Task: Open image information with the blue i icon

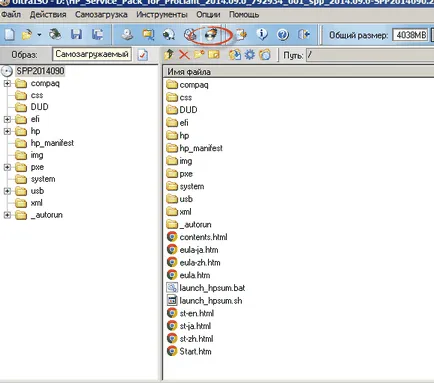Action: pos(262,34)
